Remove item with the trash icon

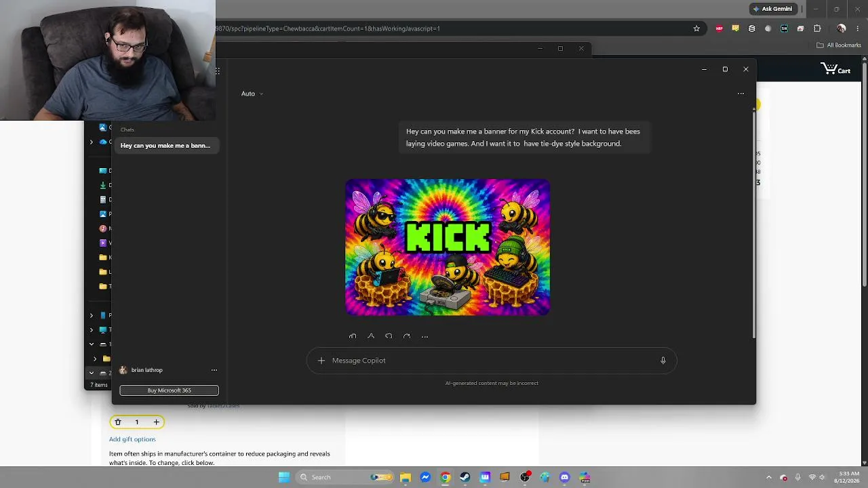click(x=118, y=422)
